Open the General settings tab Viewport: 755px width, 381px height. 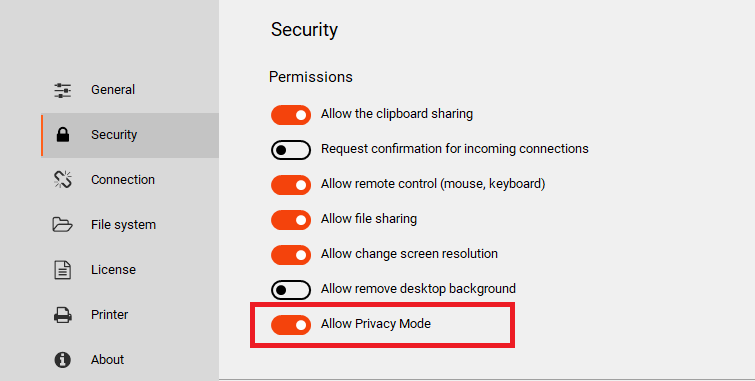point(113,90)
